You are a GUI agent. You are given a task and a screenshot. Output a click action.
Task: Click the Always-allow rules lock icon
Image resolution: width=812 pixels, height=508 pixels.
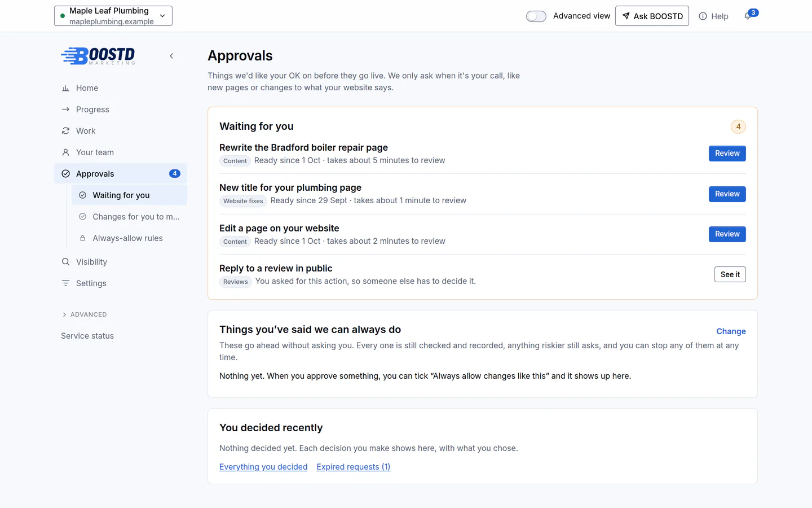[82, 238]
